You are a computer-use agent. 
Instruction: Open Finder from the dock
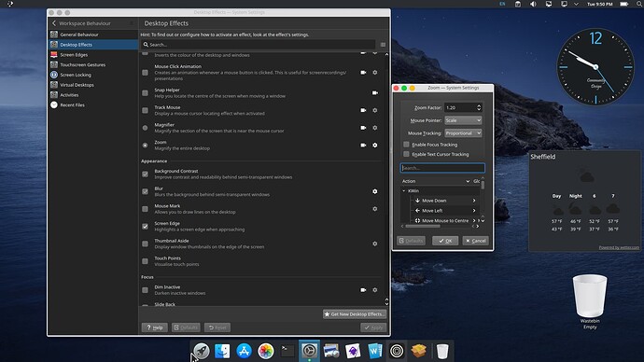[x=222, y=351]
